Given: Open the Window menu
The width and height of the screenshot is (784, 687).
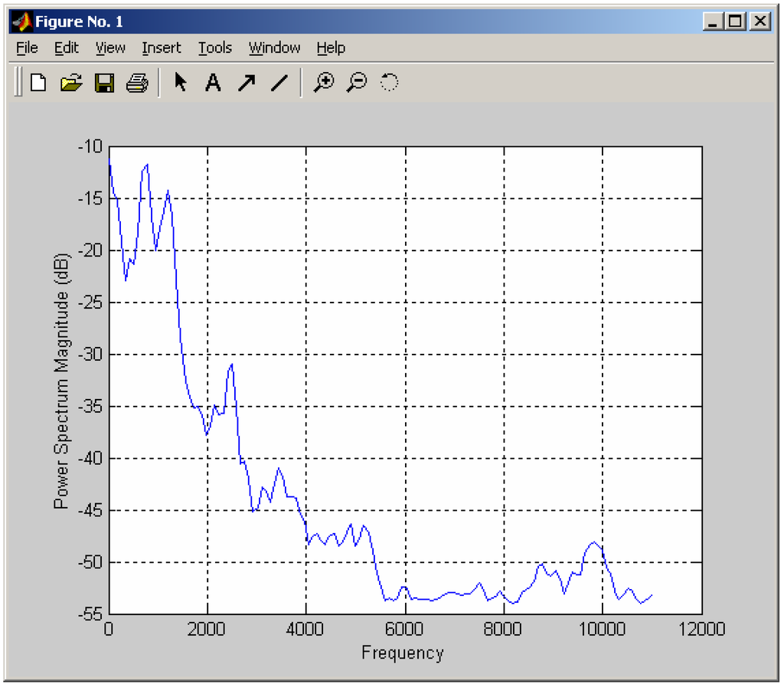Looking at the screenshot, I should click(x=273, y=47).
